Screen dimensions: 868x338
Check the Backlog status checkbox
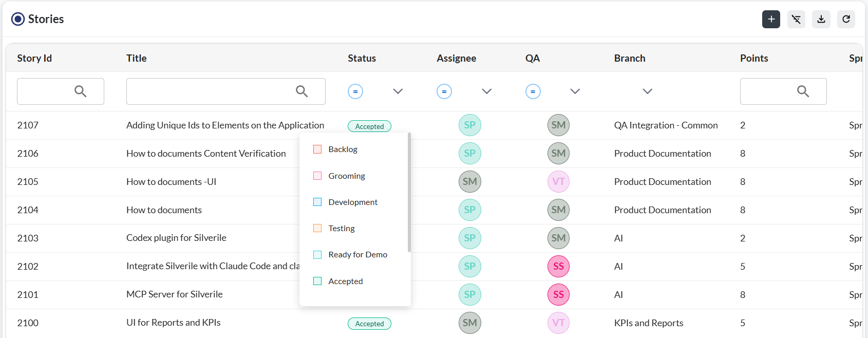[x=317, y=149]
